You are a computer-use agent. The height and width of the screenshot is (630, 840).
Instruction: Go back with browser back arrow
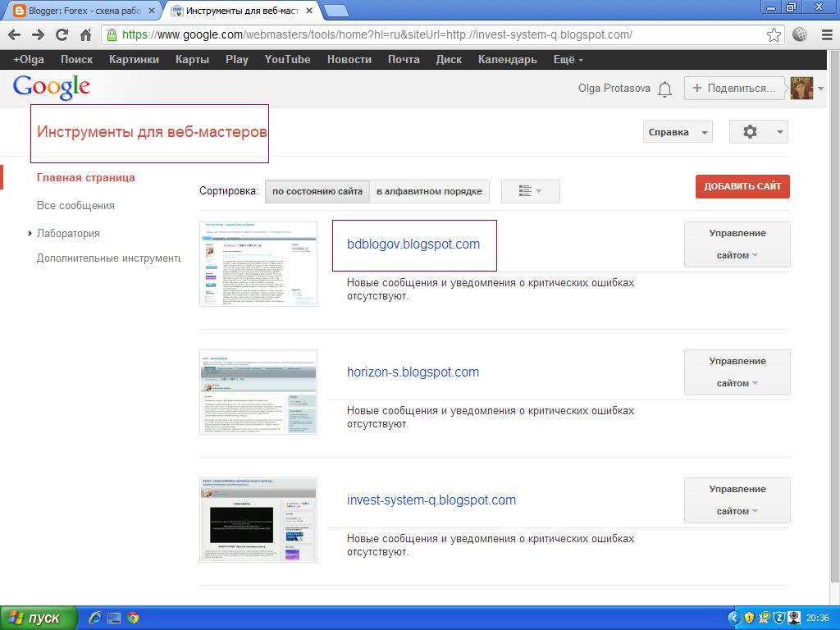pos(15,34)
